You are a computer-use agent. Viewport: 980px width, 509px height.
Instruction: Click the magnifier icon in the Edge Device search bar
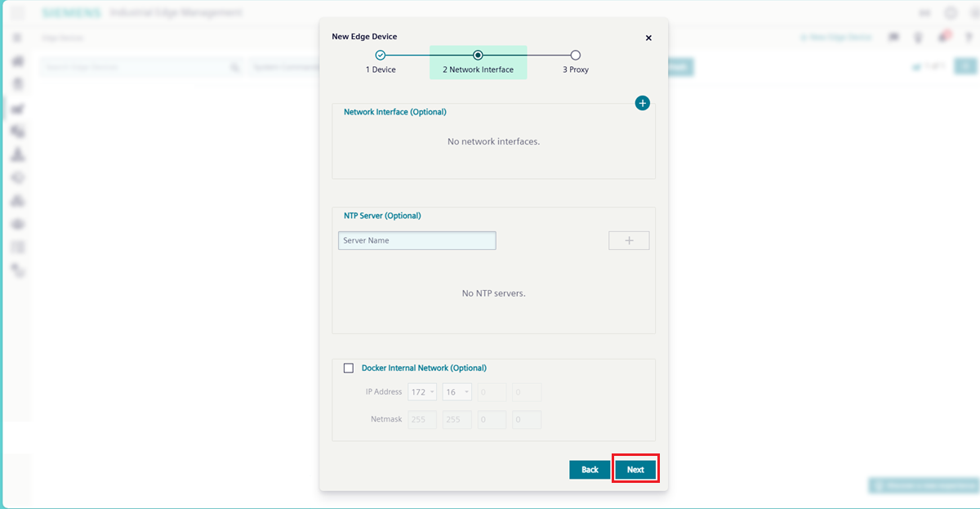coord(235,66)
